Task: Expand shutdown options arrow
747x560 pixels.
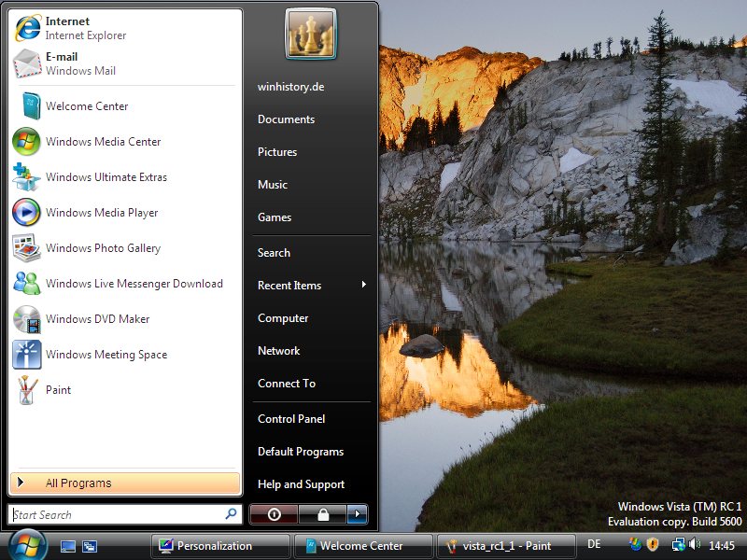Action: point(358,514)
